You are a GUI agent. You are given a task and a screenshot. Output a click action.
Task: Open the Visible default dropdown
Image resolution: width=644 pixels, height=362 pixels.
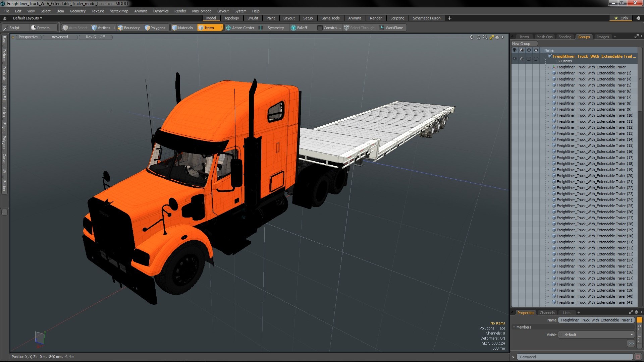click(596, 335)
